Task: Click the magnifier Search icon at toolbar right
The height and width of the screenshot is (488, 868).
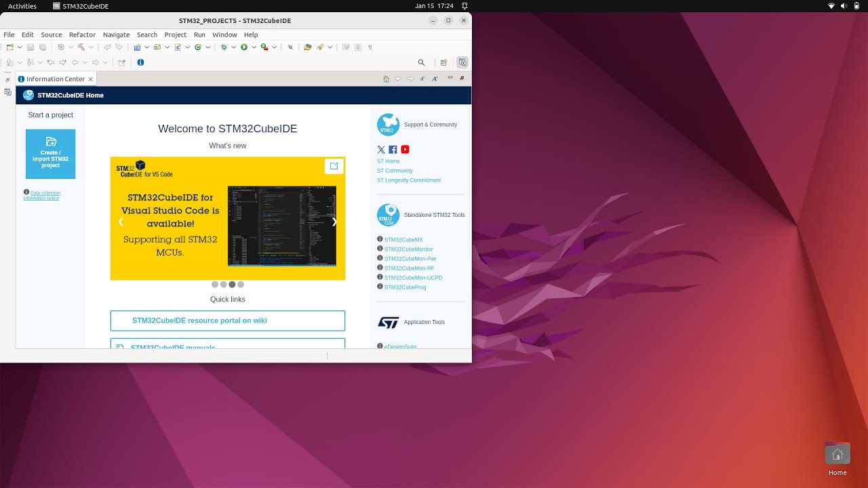Action: [x=422, y=62]
